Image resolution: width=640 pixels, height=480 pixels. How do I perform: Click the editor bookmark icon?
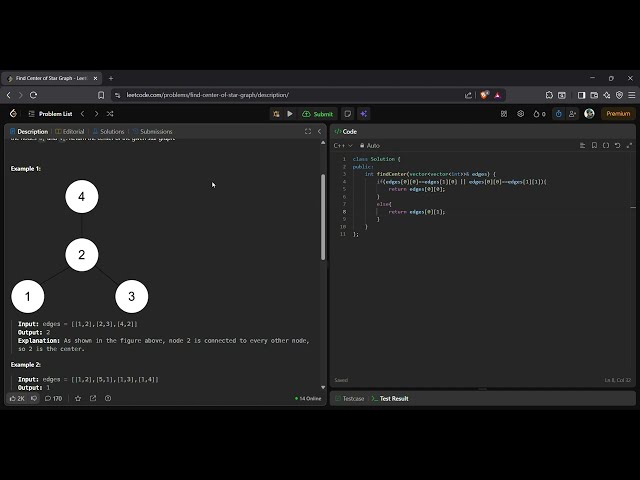[x=594, y=145]
